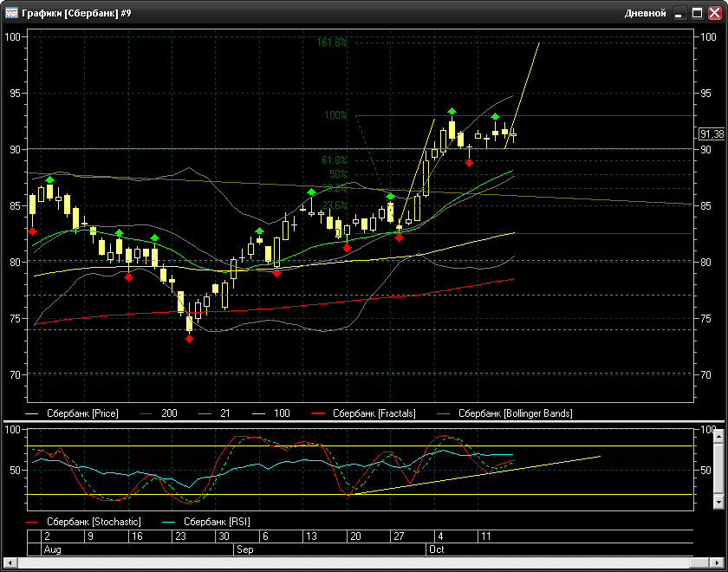Click the horizontal scrollbar left arrow

coord(9,563)
